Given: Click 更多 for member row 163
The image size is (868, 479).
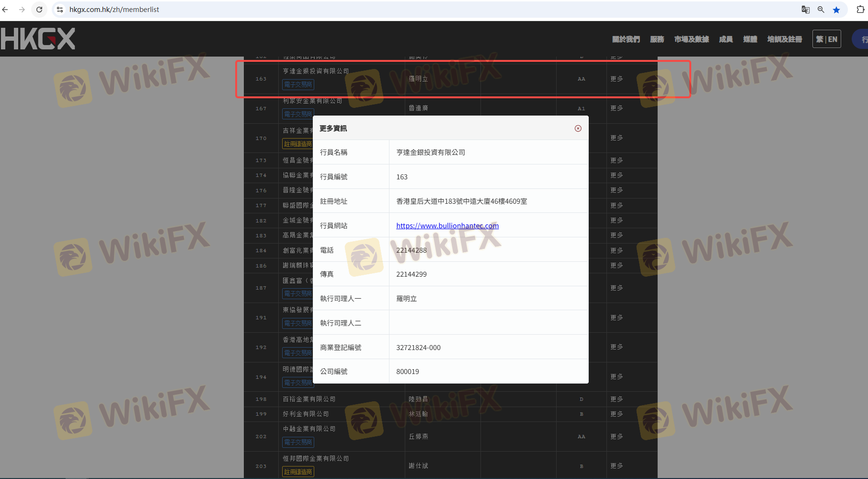Looking at the screenshot, I should tap(617, 79).
